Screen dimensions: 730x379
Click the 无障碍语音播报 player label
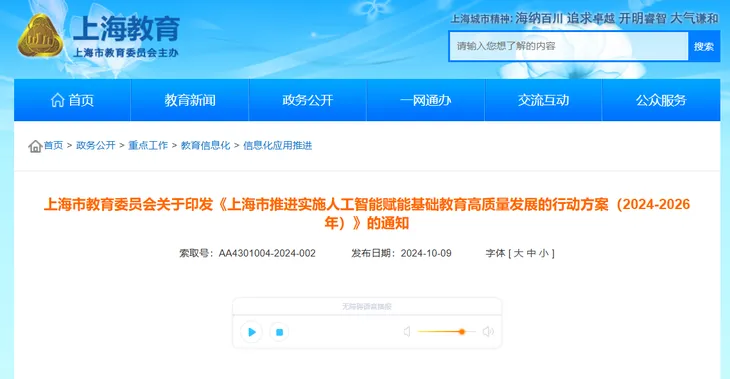point(367,306)
